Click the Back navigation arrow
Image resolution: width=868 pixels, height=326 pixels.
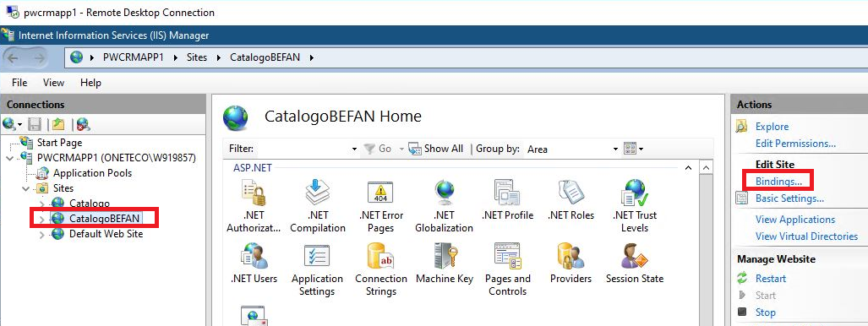click(x=14, y=57)
